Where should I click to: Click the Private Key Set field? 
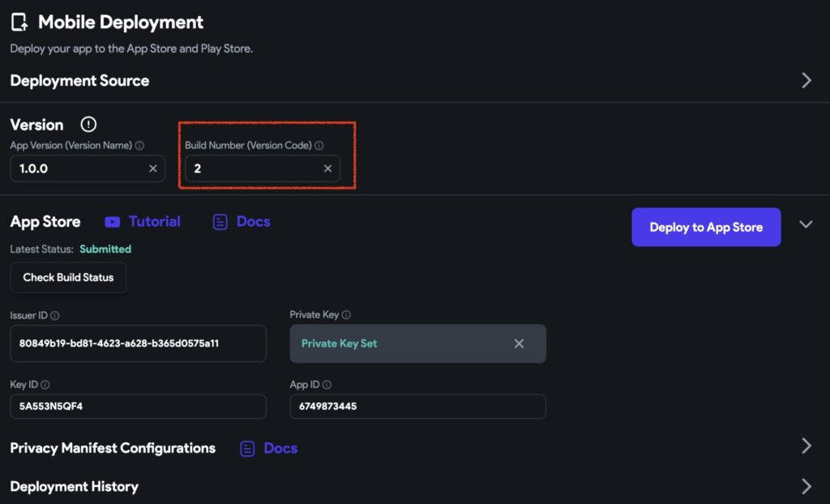417,344
